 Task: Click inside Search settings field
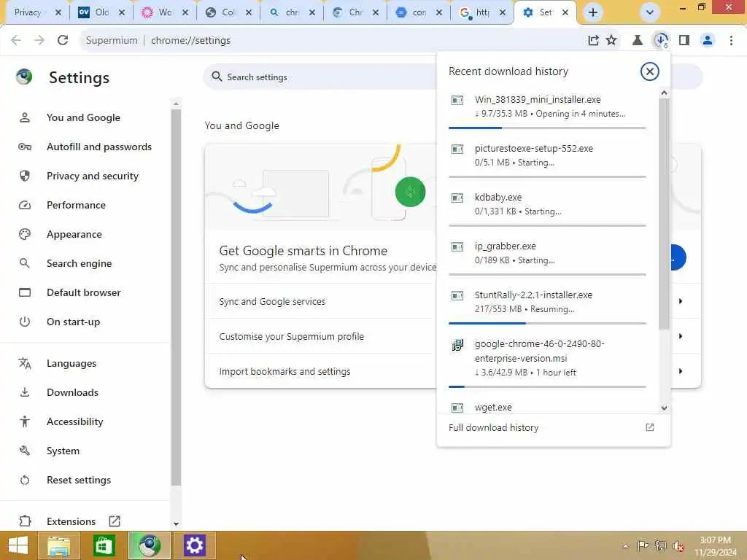(320, 77)
